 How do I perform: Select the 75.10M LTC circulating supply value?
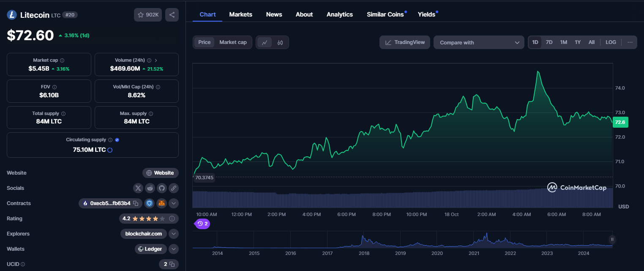click(x=89, y=150)
